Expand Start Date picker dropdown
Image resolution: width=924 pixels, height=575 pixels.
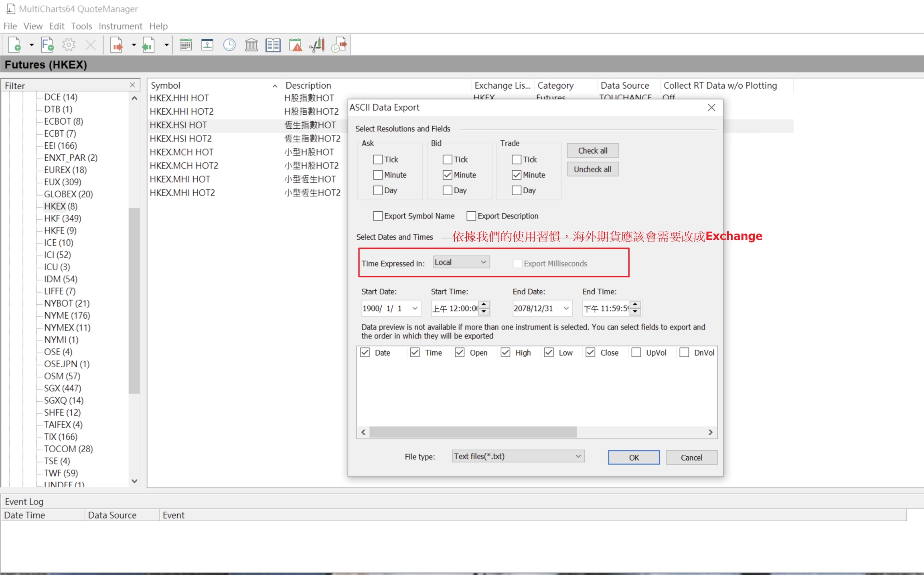(415, 308)
